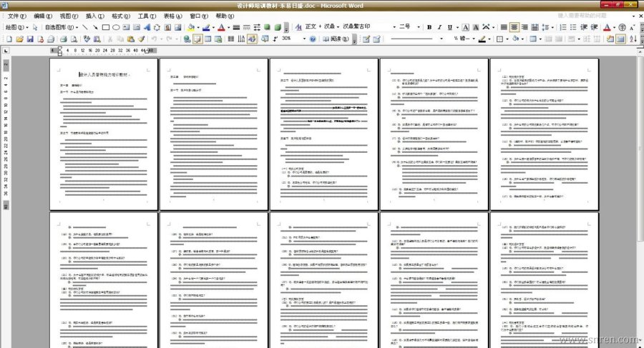This screenshot has height=348, width=644.
Task: Insert a hyperlink with globe icon
Action: (187, 39)
